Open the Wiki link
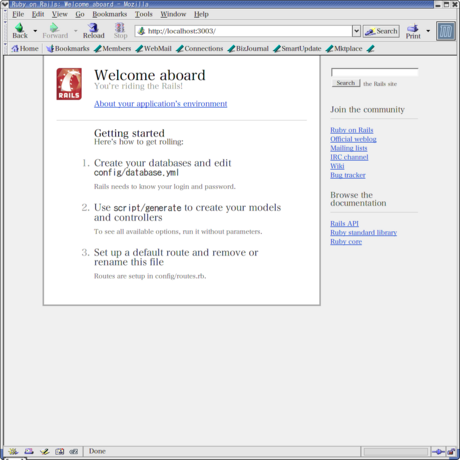460x460 pixels. [x=337, y=166]
